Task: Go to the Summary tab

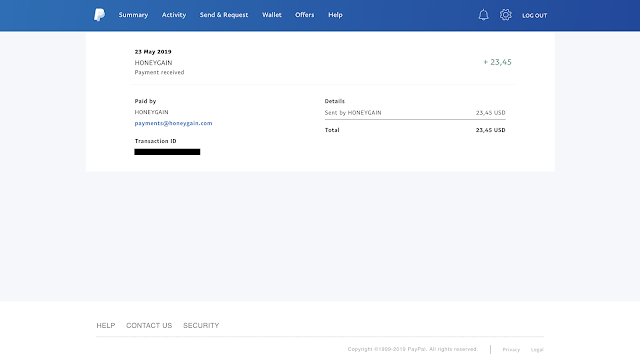Action: pyautogui.click(x=133, y=15)
